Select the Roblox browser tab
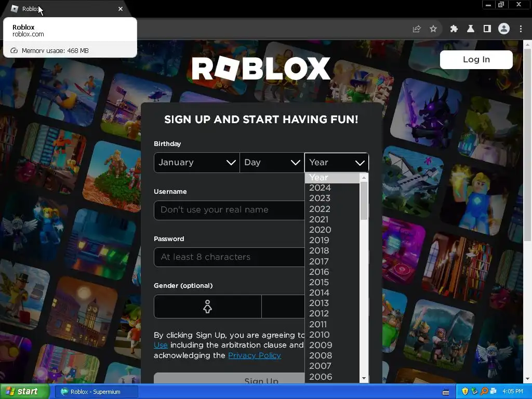Viewport: 532px width, 399px height. point(66,9)
